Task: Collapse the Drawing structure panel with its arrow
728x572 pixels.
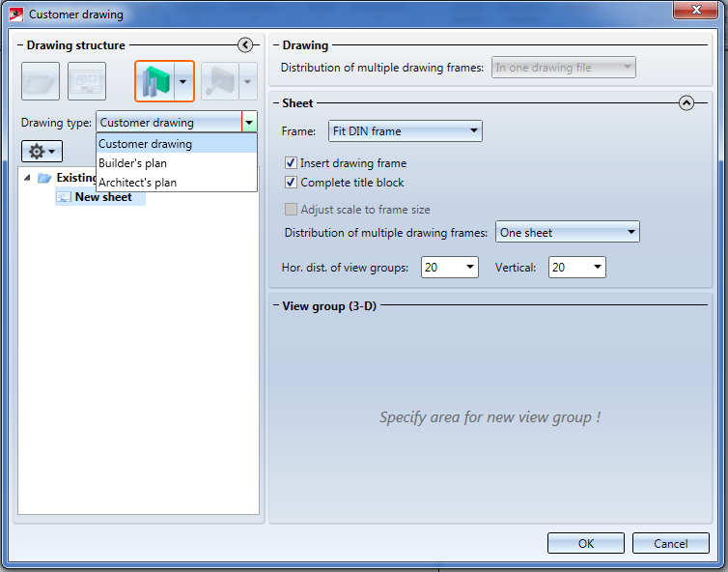Action: [245, 45]
